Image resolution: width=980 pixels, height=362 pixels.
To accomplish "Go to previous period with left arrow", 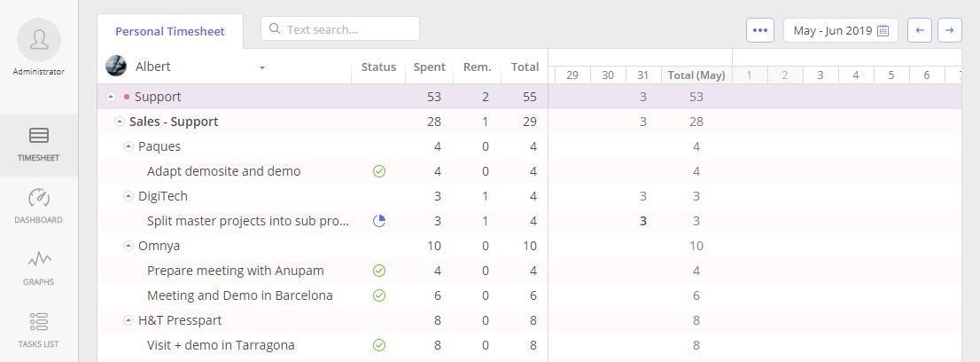I will click(920, 30).
